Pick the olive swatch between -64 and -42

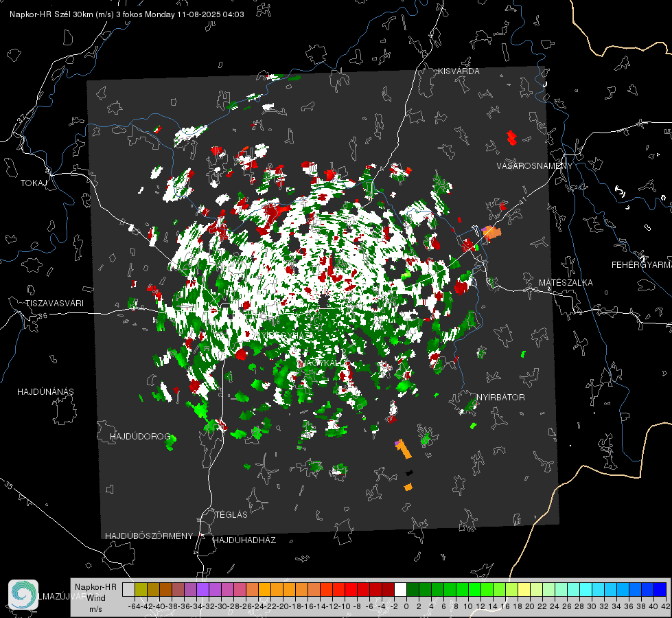(x=141, y=590)
